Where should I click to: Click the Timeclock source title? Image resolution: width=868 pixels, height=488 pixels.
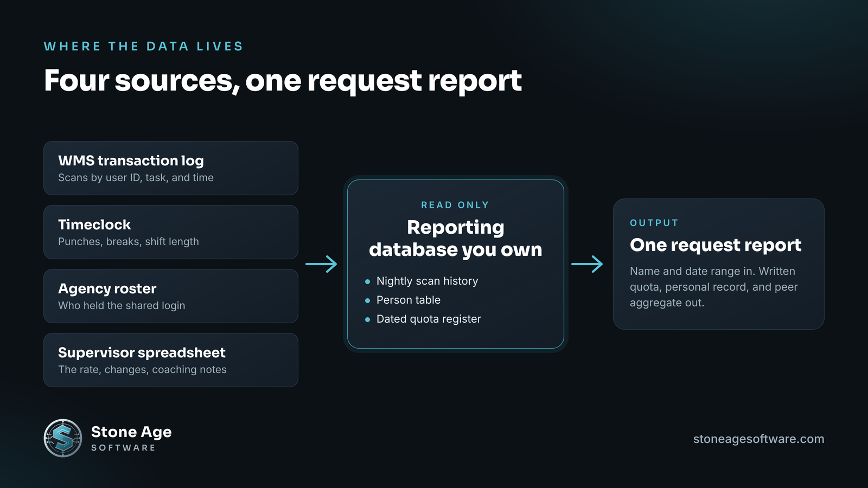point(94,224)
